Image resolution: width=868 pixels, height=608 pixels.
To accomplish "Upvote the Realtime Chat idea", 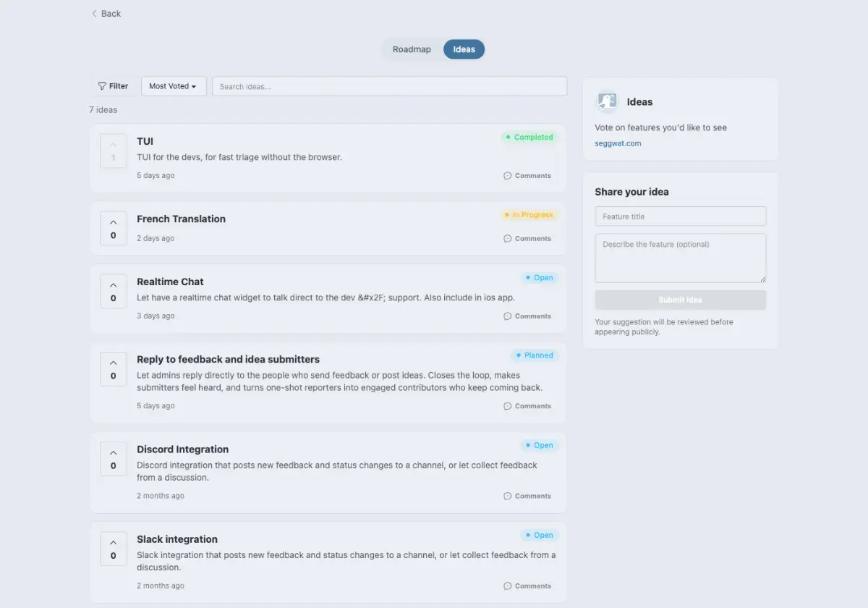I will (x=114, y=292).
